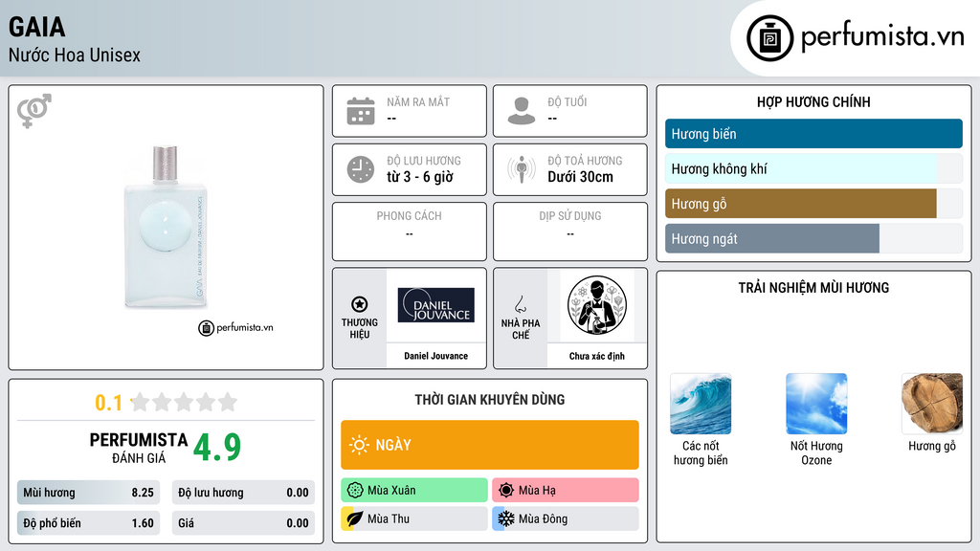Click the ocean wave thumbnail
The image size is (980, 551).
pos(701,404)
